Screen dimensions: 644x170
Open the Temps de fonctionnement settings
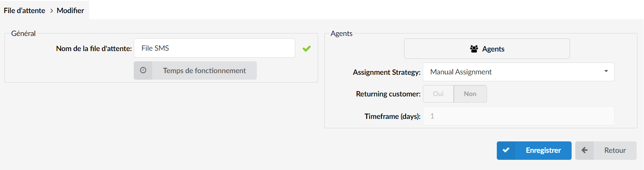pyautogui.click(x=195, y=70)
